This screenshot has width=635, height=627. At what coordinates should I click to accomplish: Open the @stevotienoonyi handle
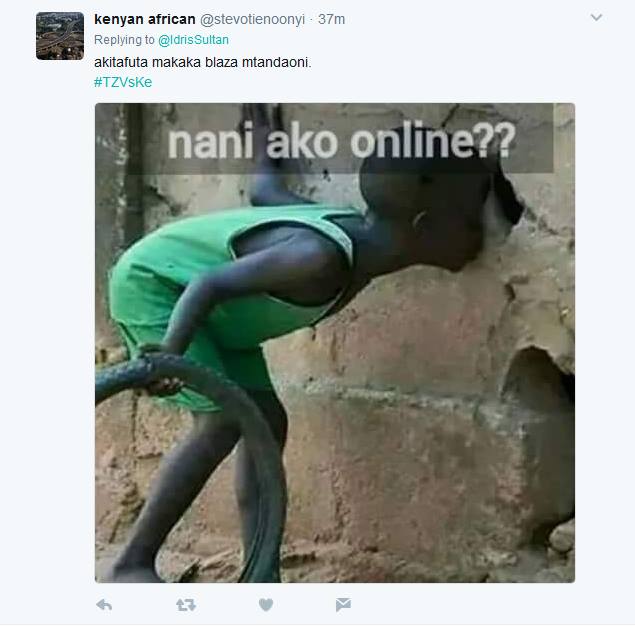(x=252, y=19)
